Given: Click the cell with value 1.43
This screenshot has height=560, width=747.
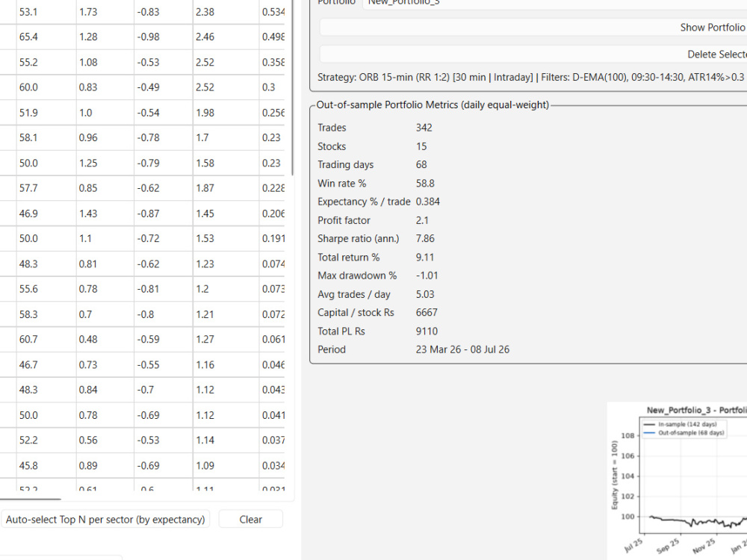Looking at the screenshot, I should pos(105,214).
